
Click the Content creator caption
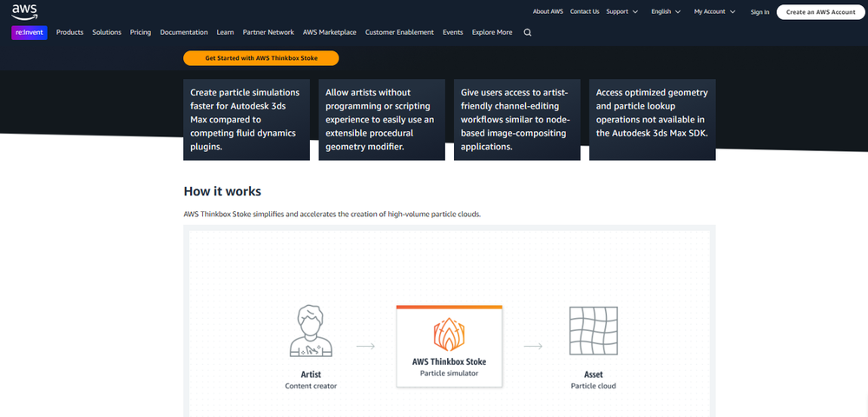[x=311, y=386]
